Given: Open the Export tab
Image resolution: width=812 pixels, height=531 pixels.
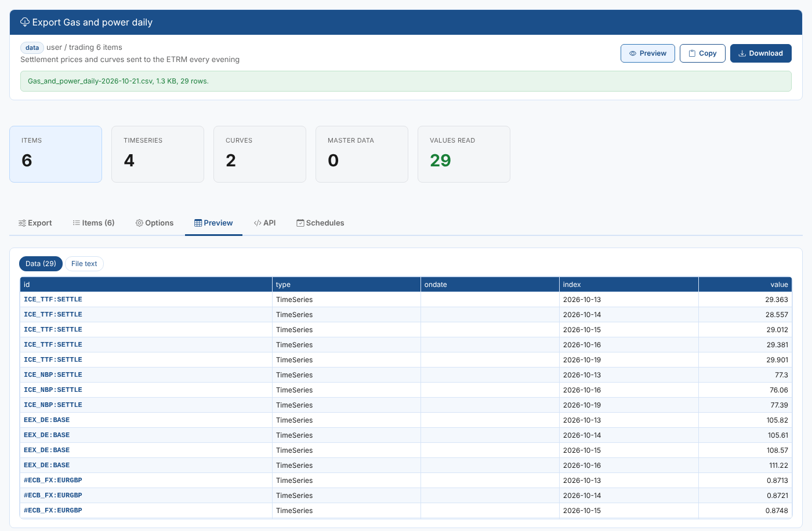Looking at the screenshot, I should (35, 223).
